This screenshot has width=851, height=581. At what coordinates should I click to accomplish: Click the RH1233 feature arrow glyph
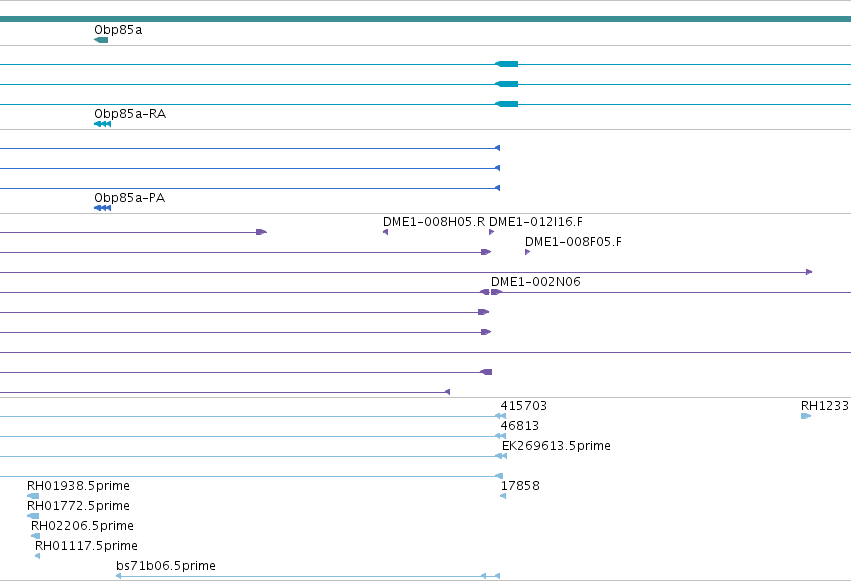806,416
